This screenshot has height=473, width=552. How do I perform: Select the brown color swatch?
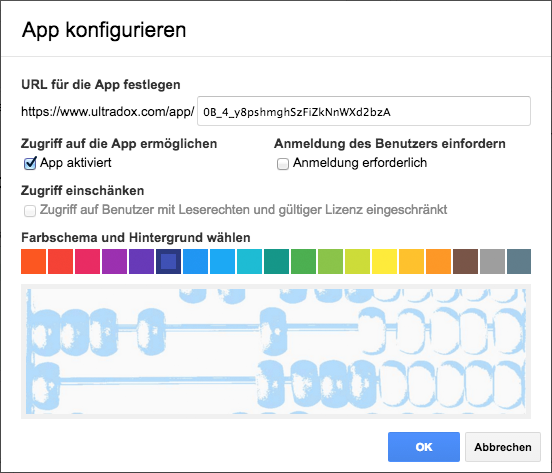[x=465, y=261]
